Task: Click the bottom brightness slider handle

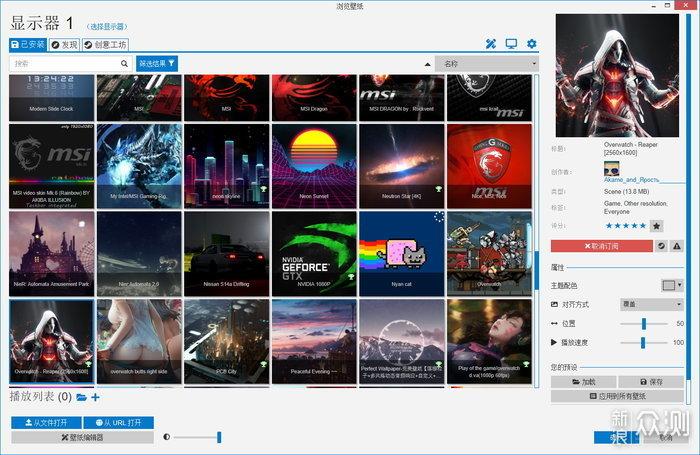Action: [219, 437]
